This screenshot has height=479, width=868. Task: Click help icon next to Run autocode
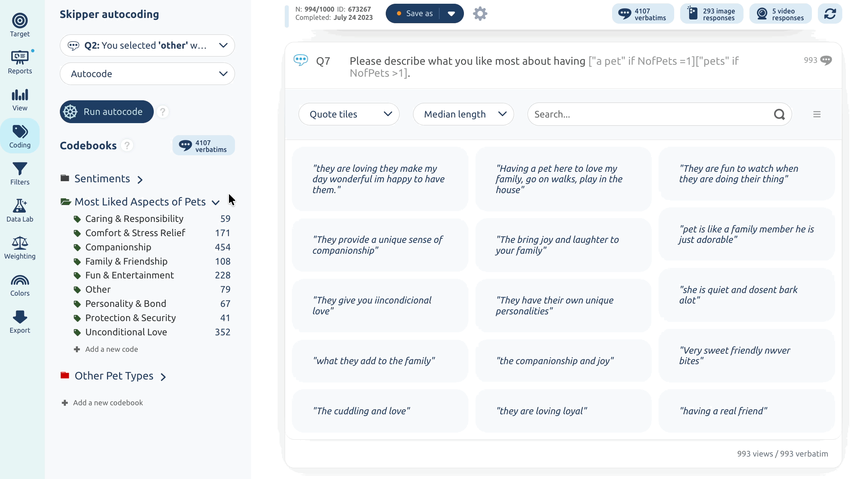pyautogui.click(x=162, y=112)
